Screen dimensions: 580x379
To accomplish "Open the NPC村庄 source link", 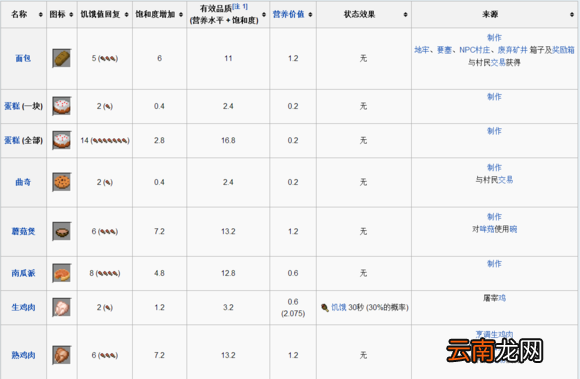I will pyautogui.click(x=474, y=50).
